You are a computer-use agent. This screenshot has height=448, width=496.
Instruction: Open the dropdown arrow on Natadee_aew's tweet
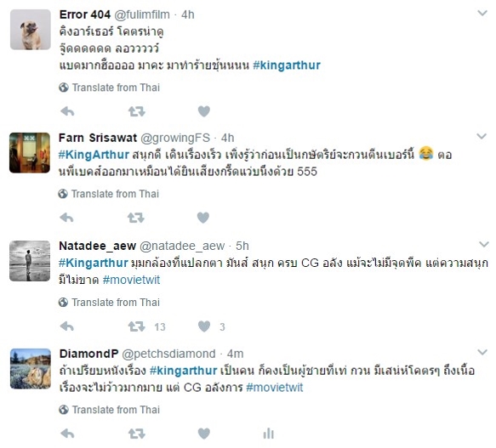click(483, 244)
